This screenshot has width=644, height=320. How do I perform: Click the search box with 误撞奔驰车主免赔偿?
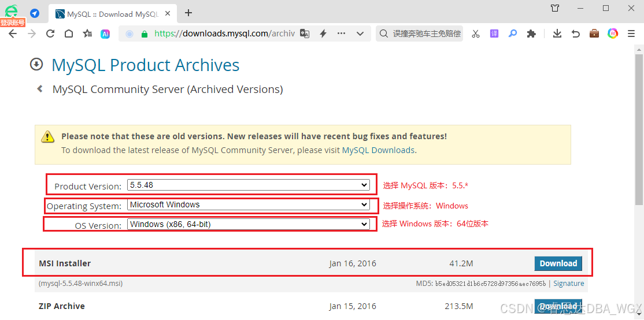419,34
